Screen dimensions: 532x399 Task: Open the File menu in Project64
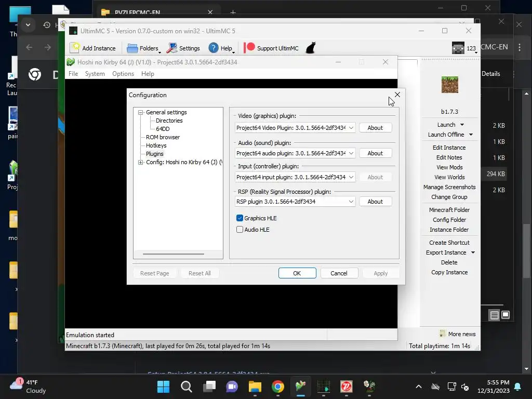[73, 74]
